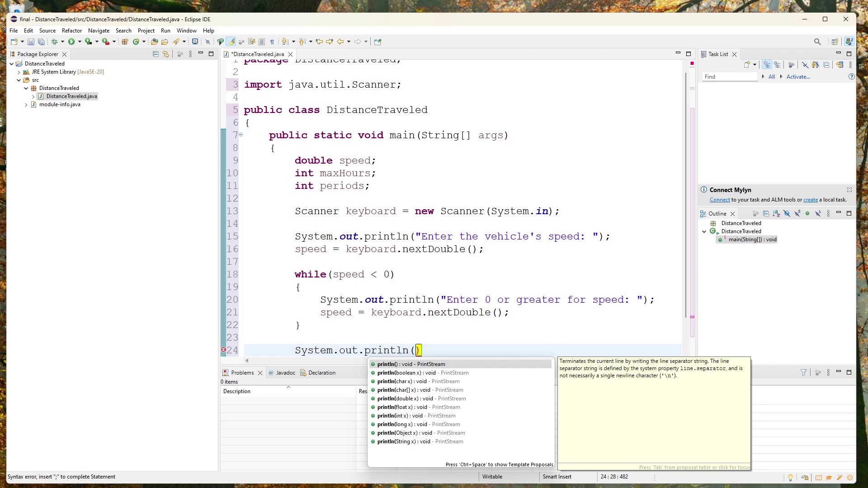The image size is (868, 488).
Task: Open the Refactor menu
Action: (71, 31)
